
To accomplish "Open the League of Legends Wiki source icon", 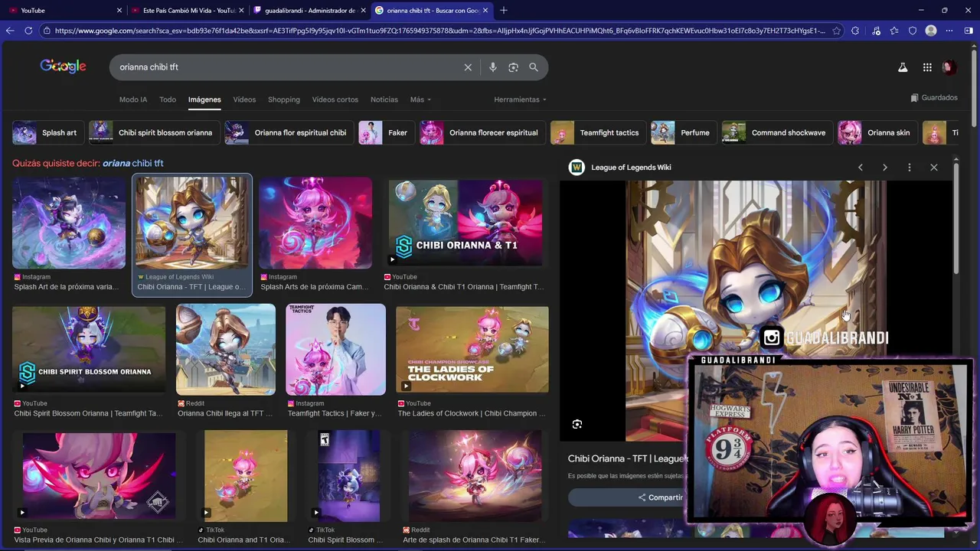I will click(577, 167).
